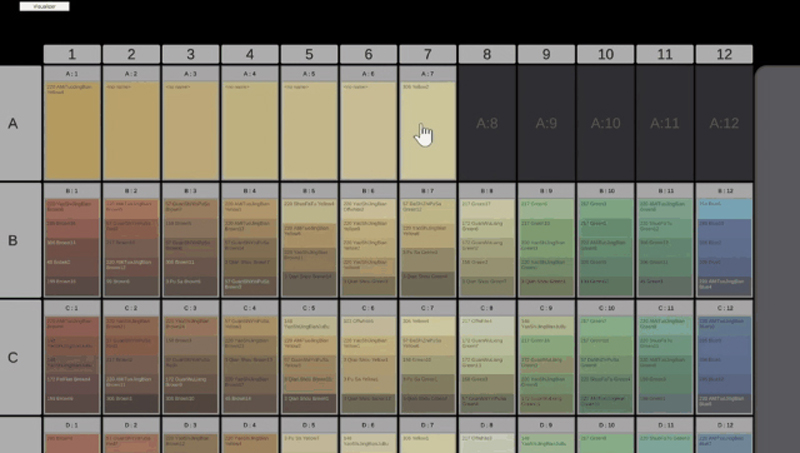The image size is (800, 453).
Task: Click the C:8 cell label
Action: coord(487,307)
